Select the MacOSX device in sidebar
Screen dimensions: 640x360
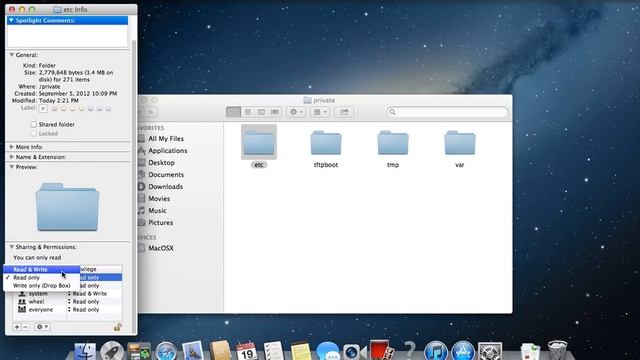point(160,248)
